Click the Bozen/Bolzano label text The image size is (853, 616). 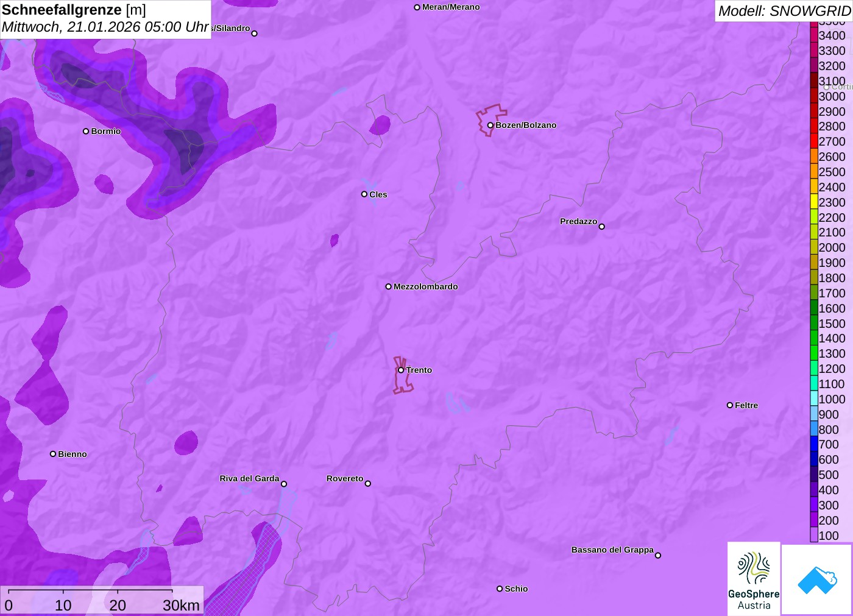coord(526,125)
